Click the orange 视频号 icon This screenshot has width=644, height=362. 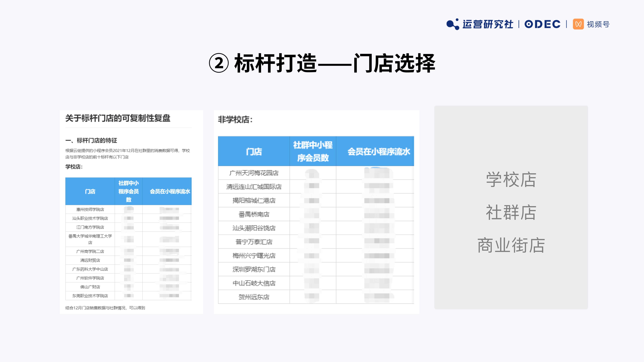click(x=578, y=24)
